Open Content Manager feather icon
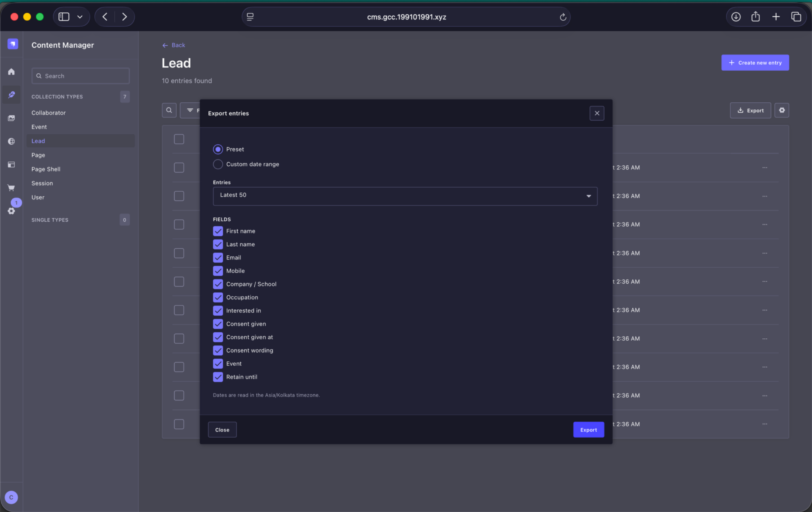 point(12,95)
